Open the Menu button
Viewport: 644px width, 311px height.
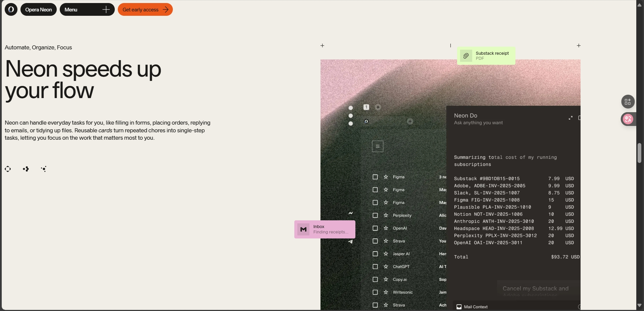87,9
